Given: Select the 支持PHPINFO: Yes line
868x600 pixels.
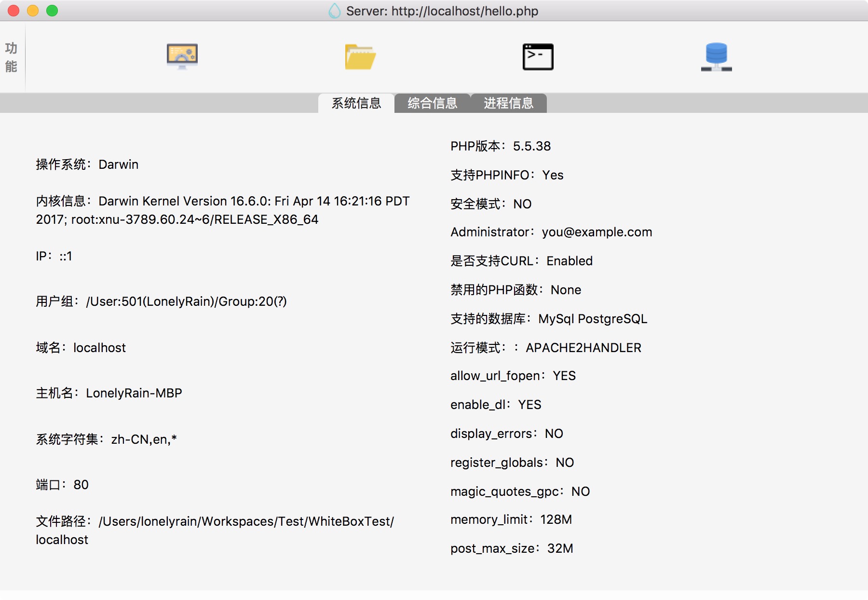Looking at the screenshot, I should (x=507, y=175).
